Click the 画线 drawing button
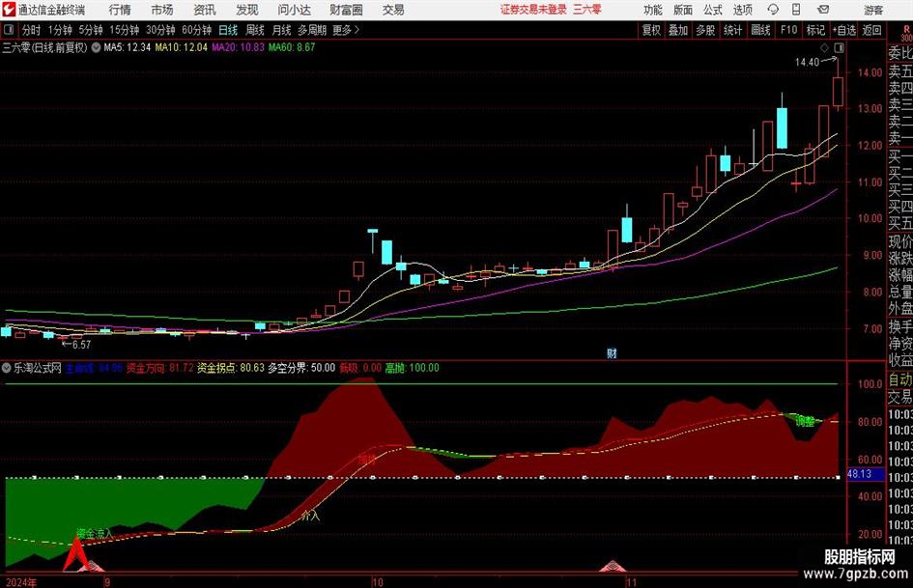This screenshot has height=588, width=913. [760, 30]
